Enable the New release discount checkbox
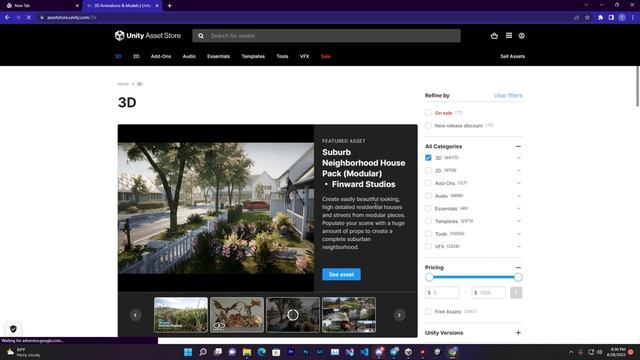The height and width of the screenshot is (360, 640). point(428,125)
